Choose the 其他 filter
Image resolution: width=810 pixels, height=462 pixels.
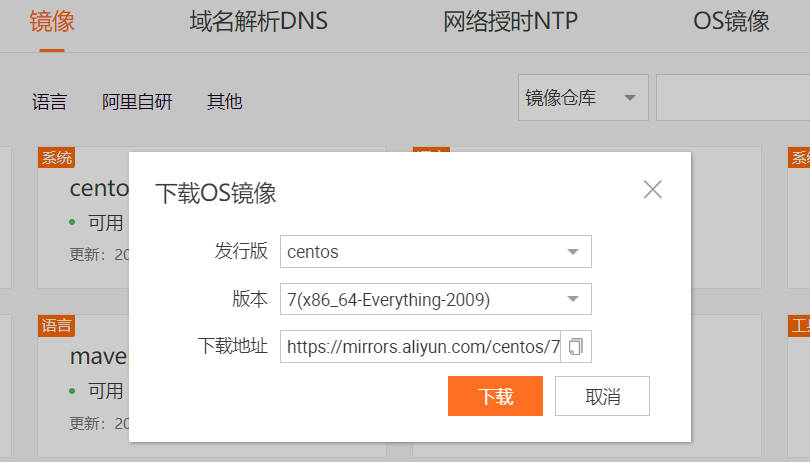224,101
